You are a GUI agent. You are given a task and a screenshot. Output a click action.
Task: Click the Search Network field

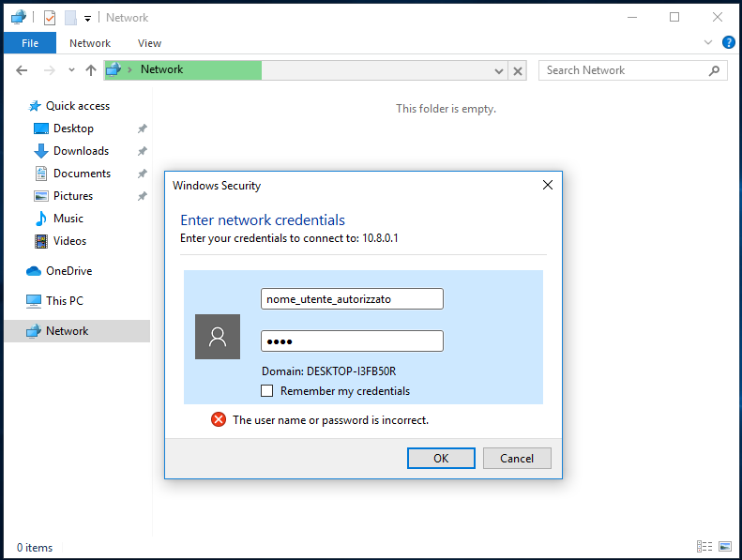click(632, 70)
